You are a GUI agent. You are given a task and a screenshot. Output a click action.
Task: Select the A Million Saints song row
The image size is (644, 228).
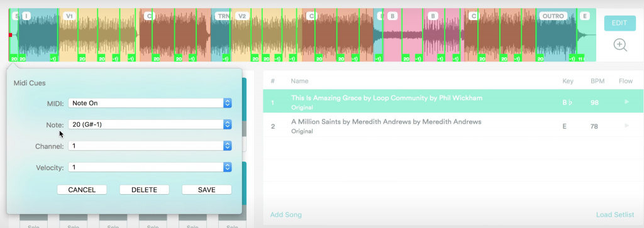tap(453, 126)
